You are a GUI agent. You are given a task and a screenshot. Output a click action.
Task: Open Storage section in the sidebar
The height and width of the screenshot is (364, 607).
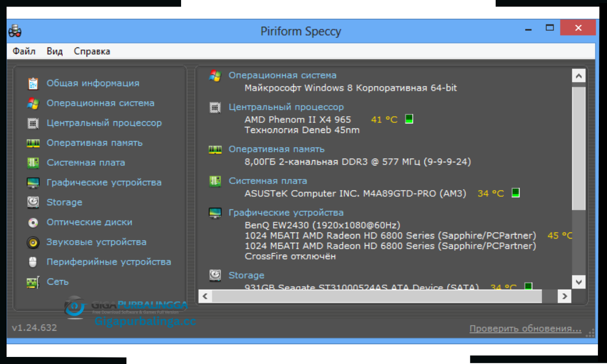[x=64, y=202]
